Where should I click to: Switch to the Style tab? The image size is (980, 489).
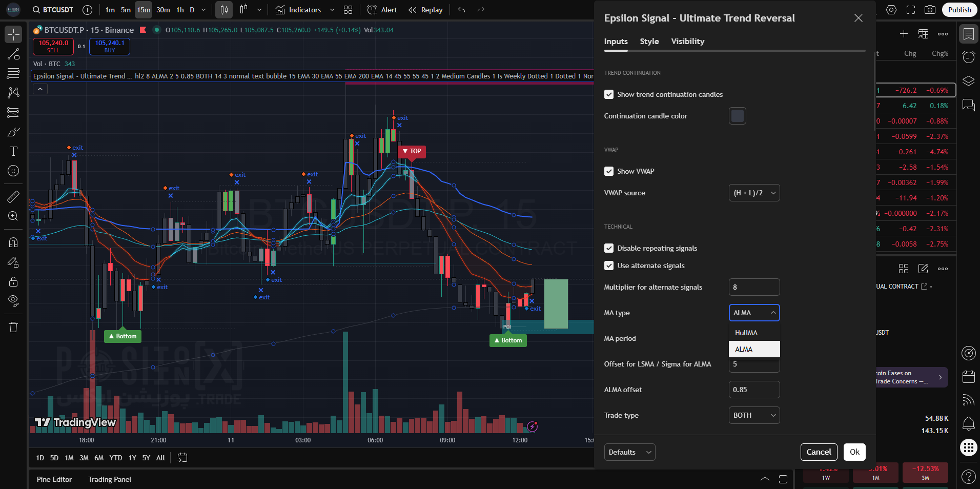point(649,42)
